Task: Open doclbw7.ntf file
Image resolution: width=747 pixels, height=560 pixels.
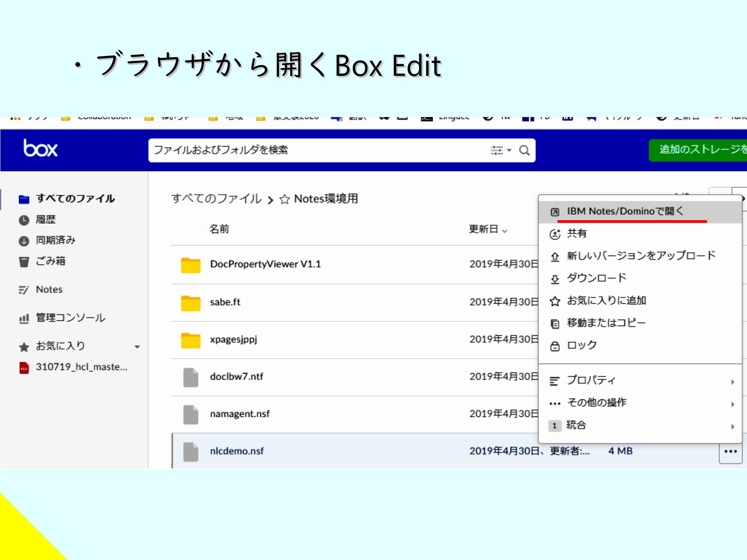Action: point(237,376)
